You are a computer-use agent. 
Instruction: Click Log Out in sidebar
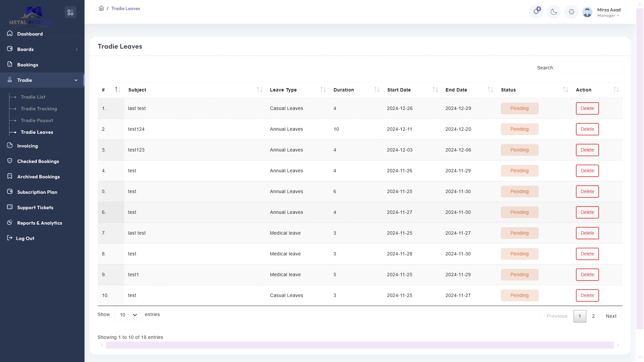click(x=25, y=238)
